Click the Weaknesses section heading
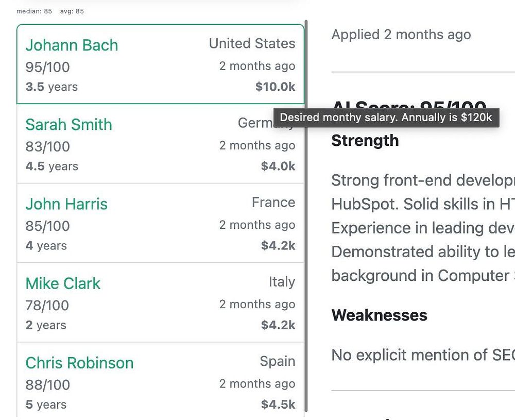This screenshot has height=420, width=515. tap(379, 315)
